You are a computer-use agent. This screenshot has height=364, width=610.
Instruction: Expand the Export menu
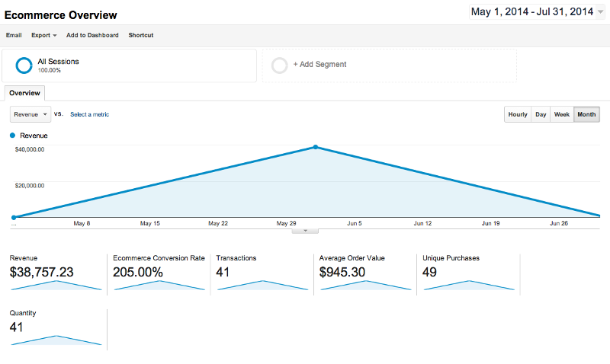click(x=44, y=35)
